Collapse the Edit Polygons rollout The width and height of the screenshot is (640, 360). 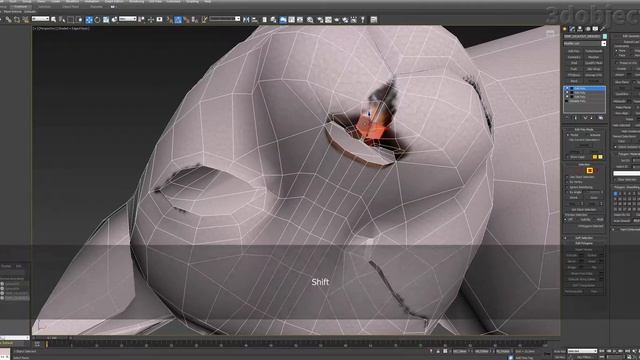point(584,243)
